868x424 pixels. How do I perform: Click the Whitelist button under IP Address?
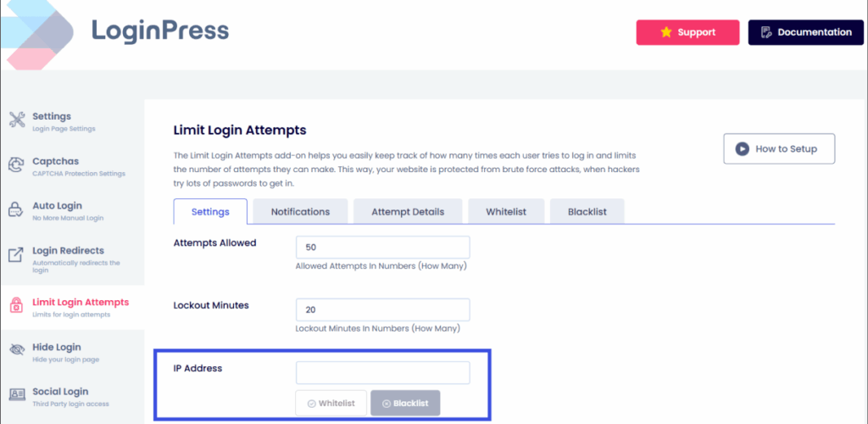tap(331, 403)
